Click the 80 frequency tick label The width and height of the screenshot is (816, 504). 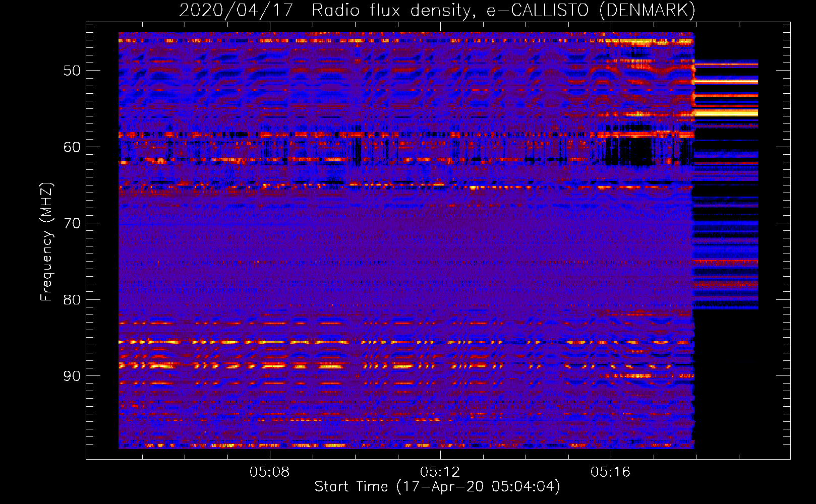[72, 299]
